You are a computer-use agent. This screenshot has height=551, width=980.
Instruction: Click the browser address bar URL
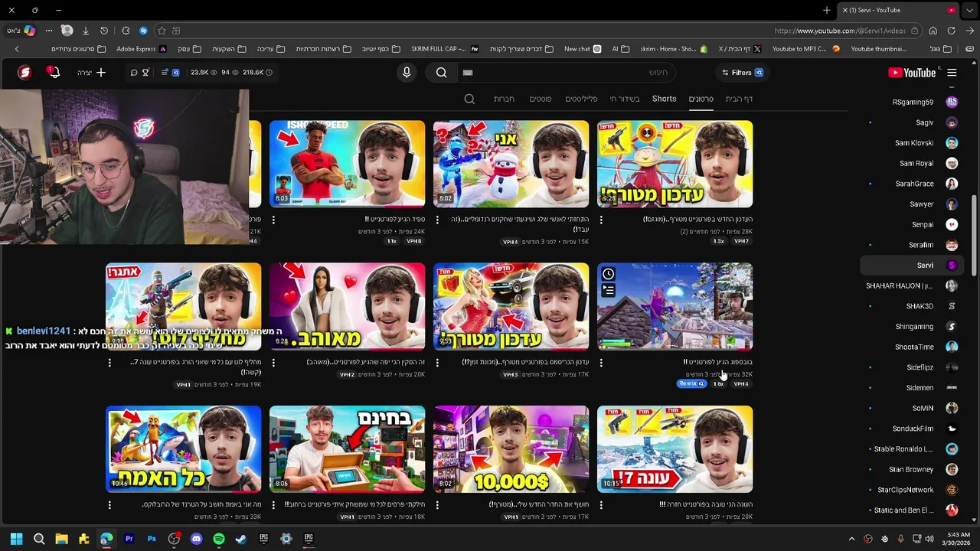[839, 31]
